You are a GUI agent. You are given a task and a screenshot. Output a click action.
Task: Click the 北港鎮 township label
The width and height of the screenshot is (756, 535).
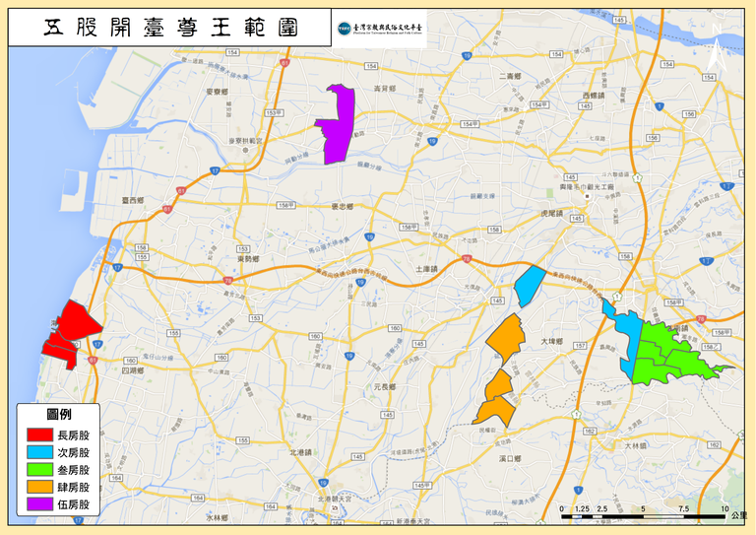pyautogui.click(x=300, y=452)
